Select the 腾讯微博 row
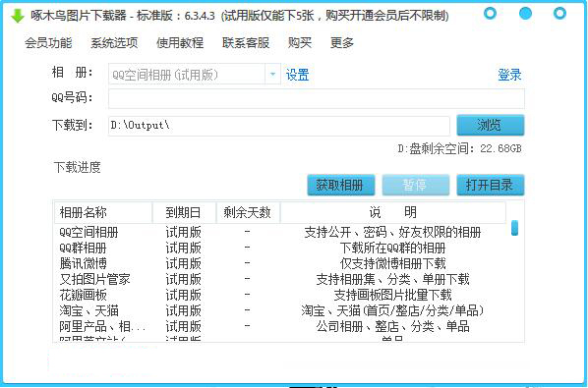Image resolution: width=588 pixels, height=388 pixels. pos(280,264)
